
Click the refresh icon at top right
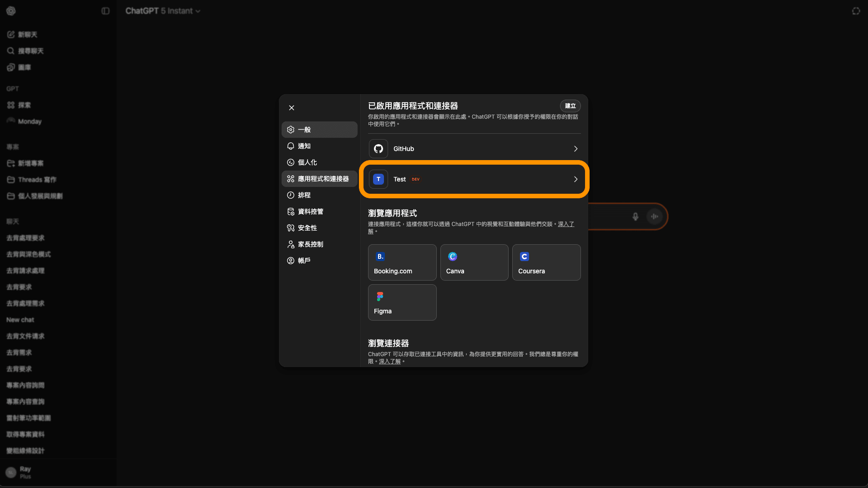(x=856, y=10)
